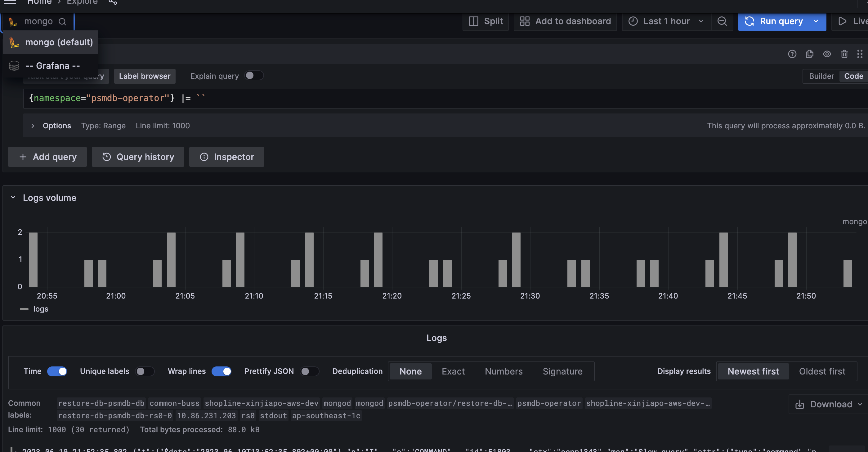Enable the Explain query switch
The width and height of the screenshot is (868, 452).
254,75
